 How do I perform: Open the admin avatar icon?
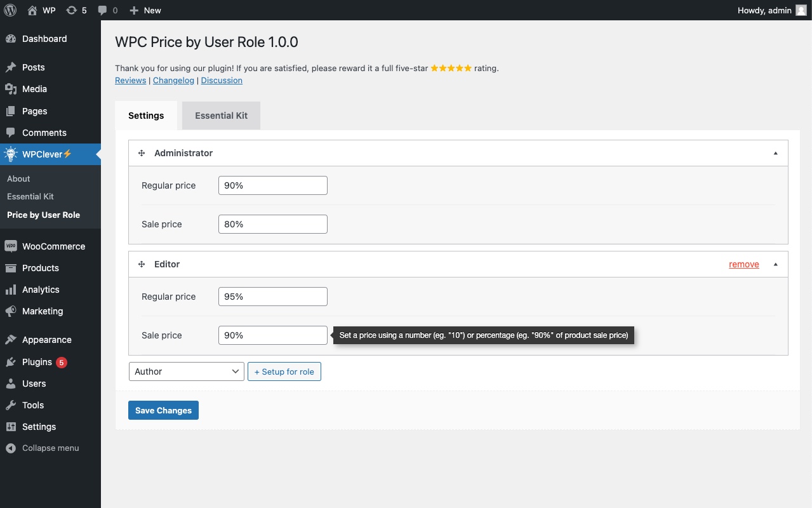(801, 10)
